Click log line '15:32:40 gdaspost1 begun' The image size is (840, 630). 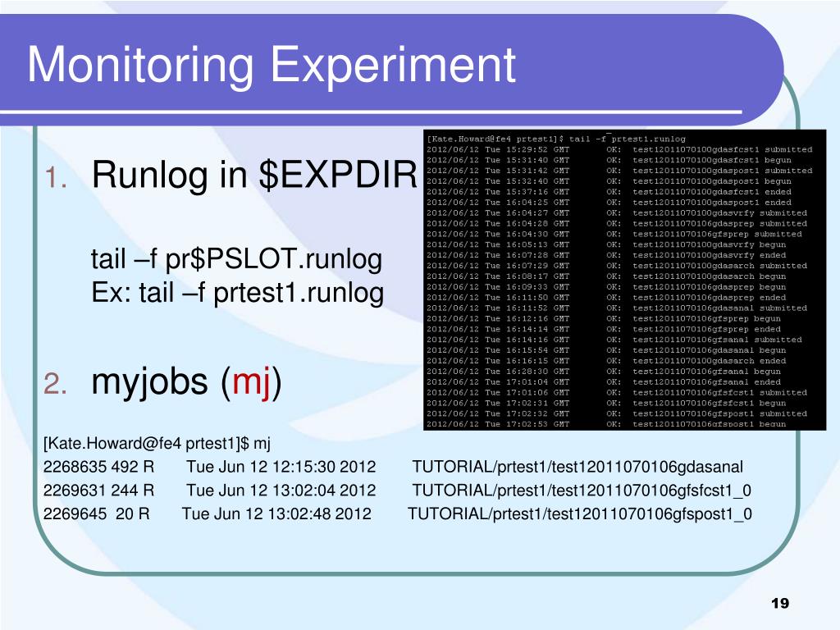coord(609,181)
